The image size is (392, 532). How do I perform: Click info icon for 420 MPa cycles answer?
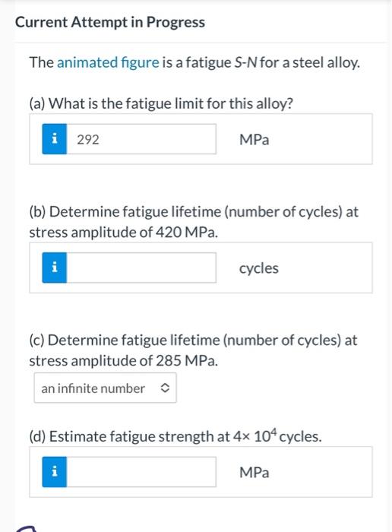(54, 268)
